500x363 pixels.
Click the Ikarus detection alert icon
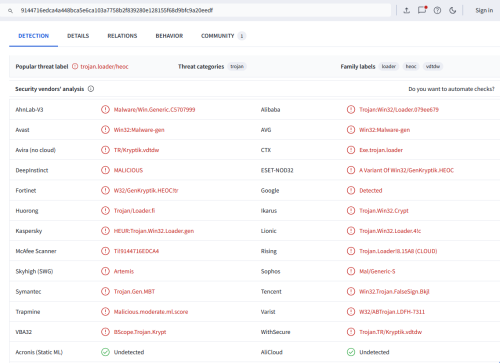(351, 211)
